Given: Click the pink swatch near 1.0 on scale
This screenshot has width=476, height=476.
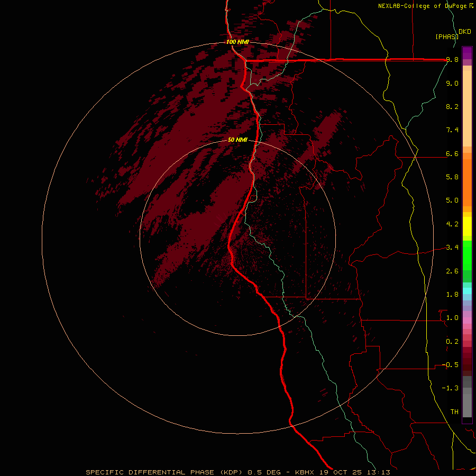Looking at the screenshot, I should tap(467, 321).
